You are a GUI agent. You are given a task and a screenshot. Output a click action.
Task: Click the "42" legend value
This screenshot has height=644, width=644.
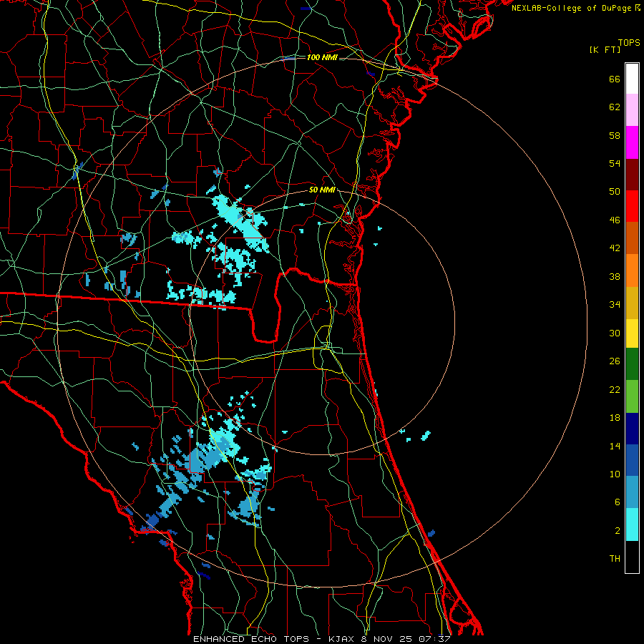coord(615,248)
